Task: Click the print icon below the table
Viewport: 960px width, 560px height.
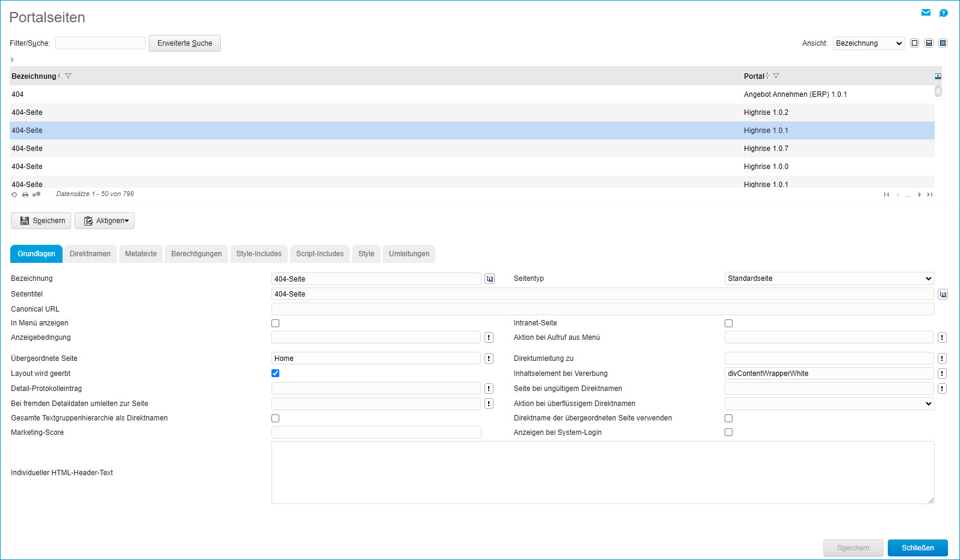Action: coord(25,194)
